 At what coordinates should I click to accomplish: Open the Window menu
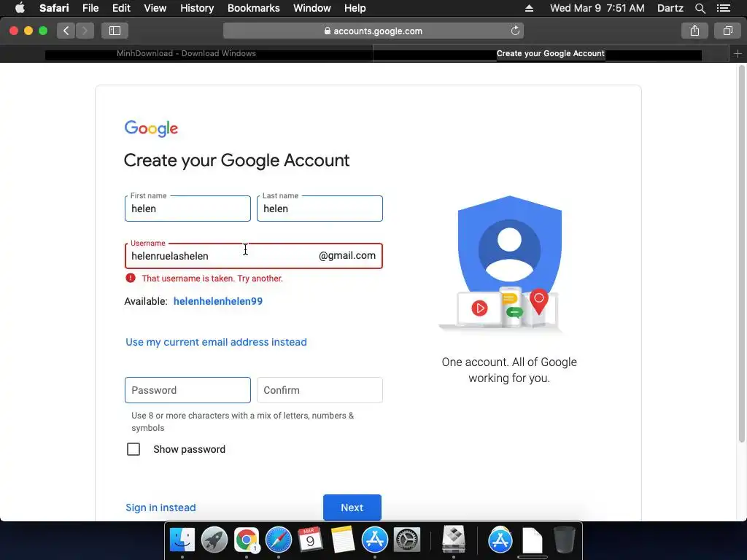[312, 8]
